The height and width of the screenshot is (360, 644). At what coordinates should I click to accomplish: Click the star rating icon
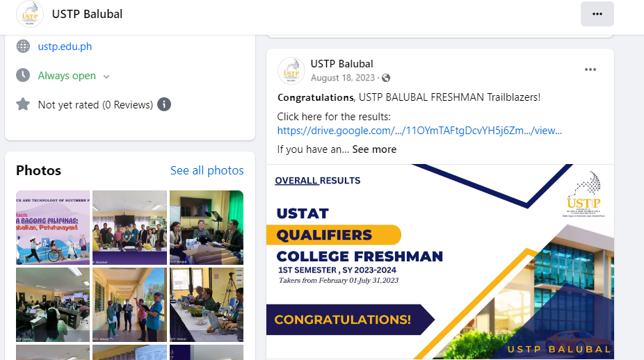coord(23,104)
